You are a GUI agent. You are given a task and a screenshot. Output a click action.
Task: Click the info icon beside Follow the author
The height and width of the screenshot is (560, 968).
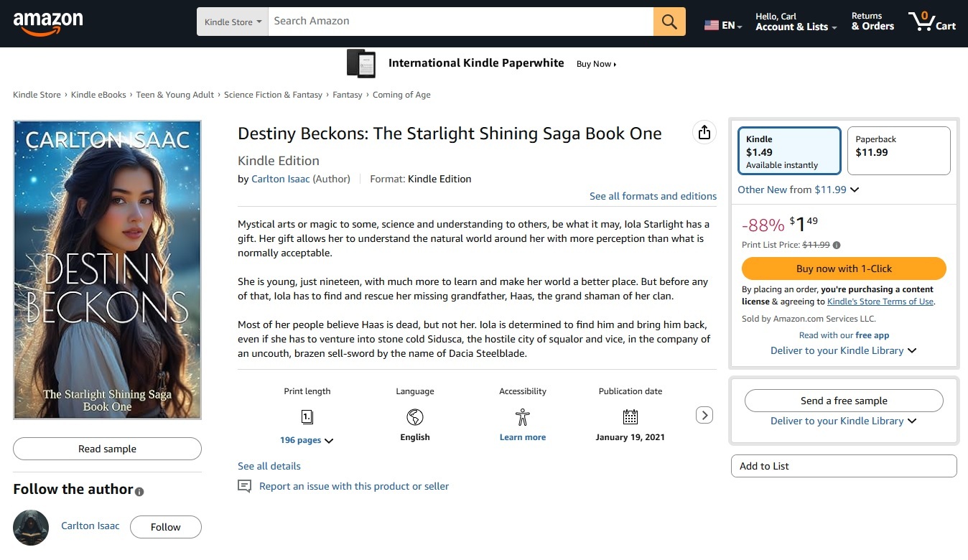139,492
